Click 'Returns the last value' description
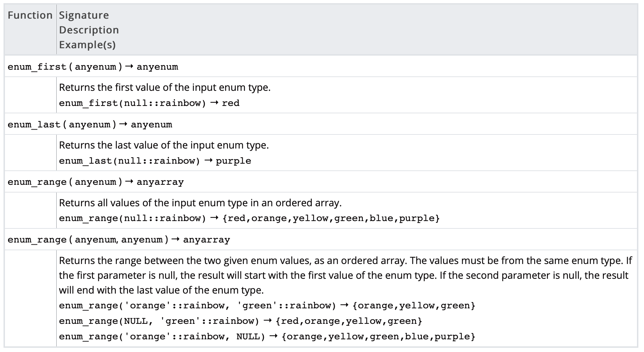Image resolution: width=644 pixels, height=352 pixels. [x=164, y=145]
